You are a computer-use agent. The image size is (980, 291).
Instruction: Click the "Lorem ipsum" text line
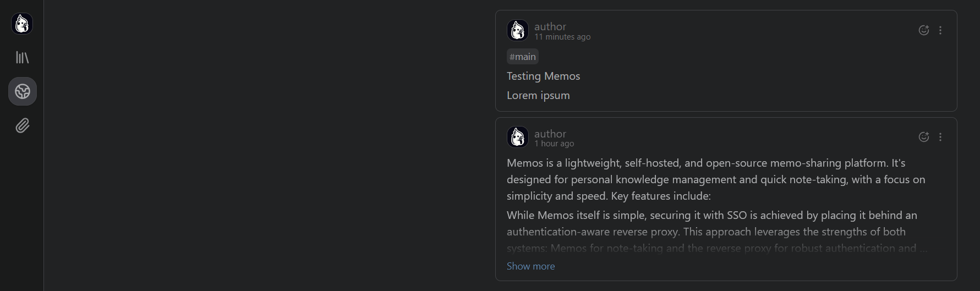click(x=538, y=95)
